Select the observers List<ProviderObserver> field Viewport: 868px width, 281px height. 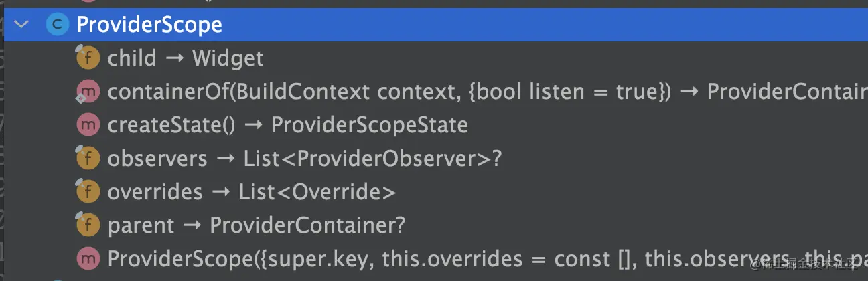tap(304, 159)
